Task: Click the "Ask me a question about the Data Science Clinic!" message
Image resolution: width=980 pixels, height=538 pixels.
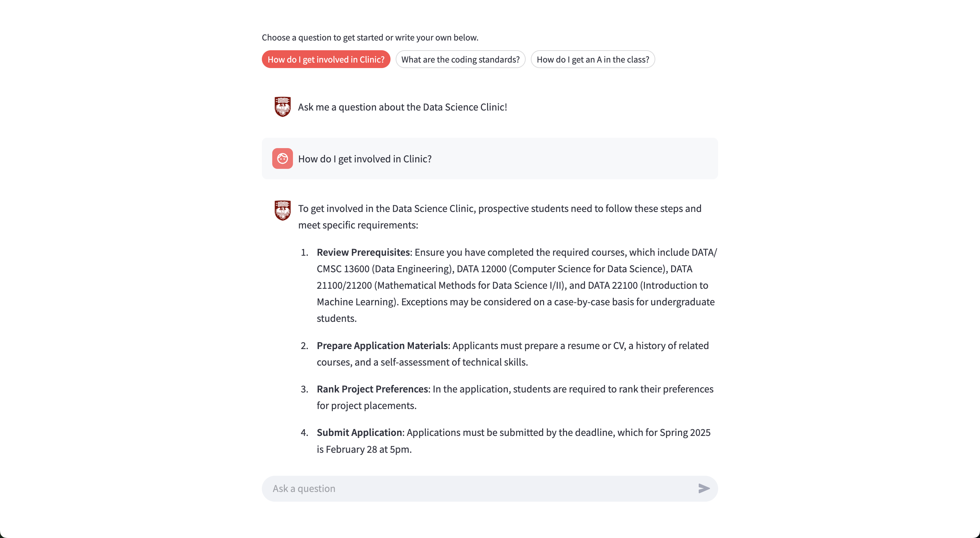Action: coord(402,107)
